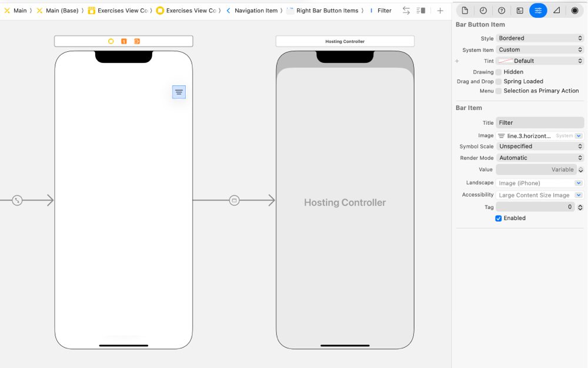588x368 pixels.
Task: Open the History inspector
Action: coord(482,10)
